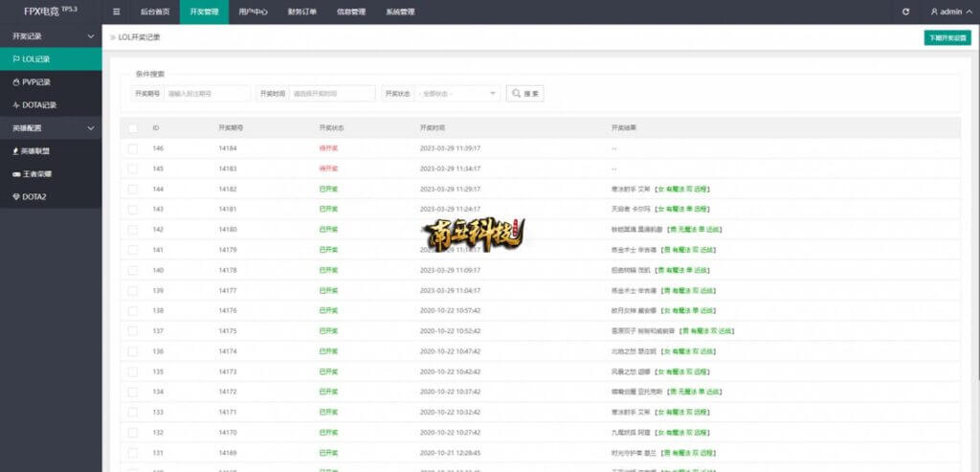Tick the select-all checkbox in table header

132,128
